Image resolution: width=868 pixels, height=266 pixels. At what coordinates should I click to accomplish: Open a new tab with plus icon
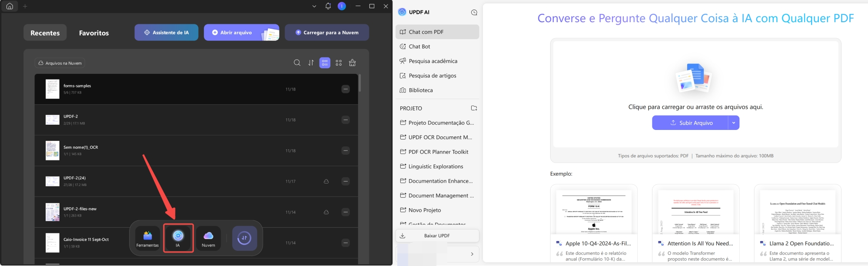25,7
